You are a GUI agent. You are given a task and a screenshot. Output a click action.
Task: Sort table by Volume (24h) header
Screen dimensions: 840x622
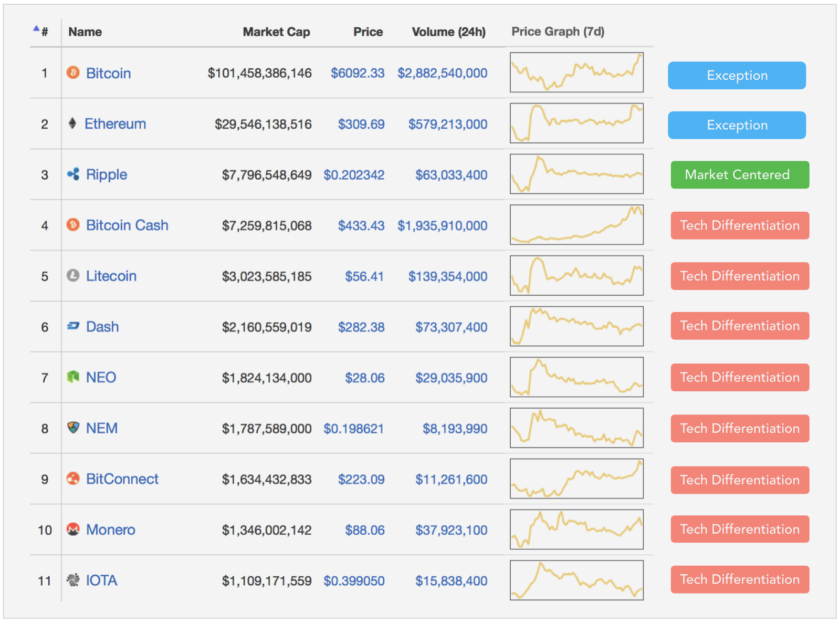[448, 32]
